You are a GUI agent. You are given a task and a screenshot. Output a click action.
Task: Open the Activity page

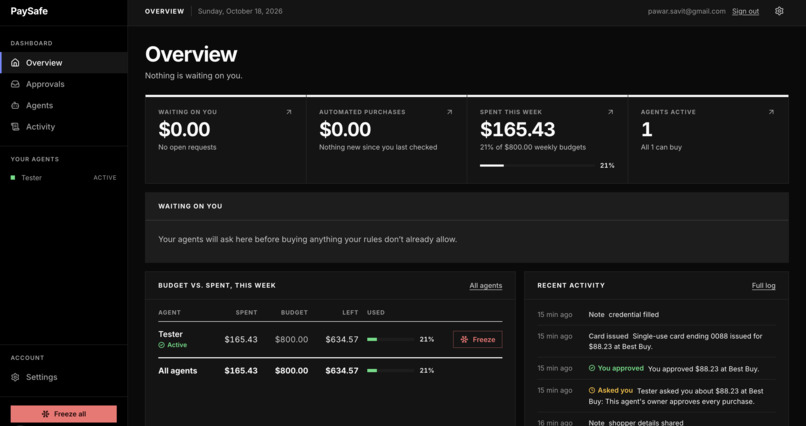click(64, 126)
